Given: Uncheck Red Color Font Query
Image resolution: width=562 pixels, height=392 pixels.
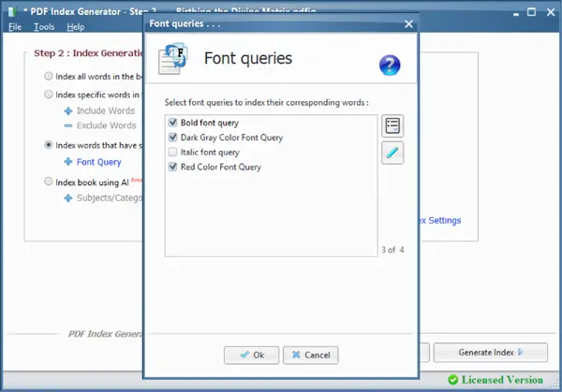Looking at the screenshot, I should point(172,167).
